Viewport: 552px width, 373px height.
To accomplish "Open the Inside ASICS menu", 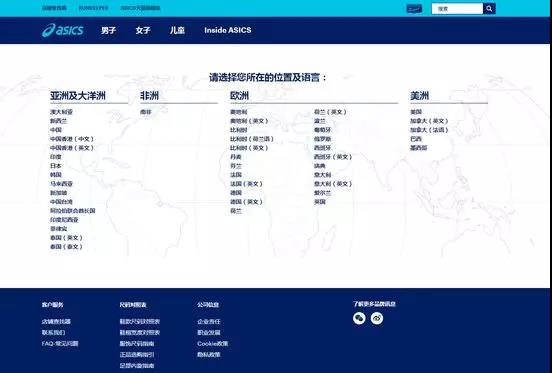I will pos(228,30).
